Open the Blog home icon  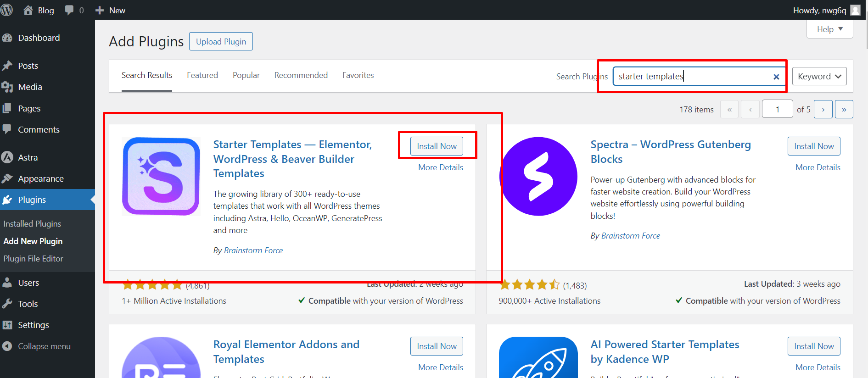28,10
